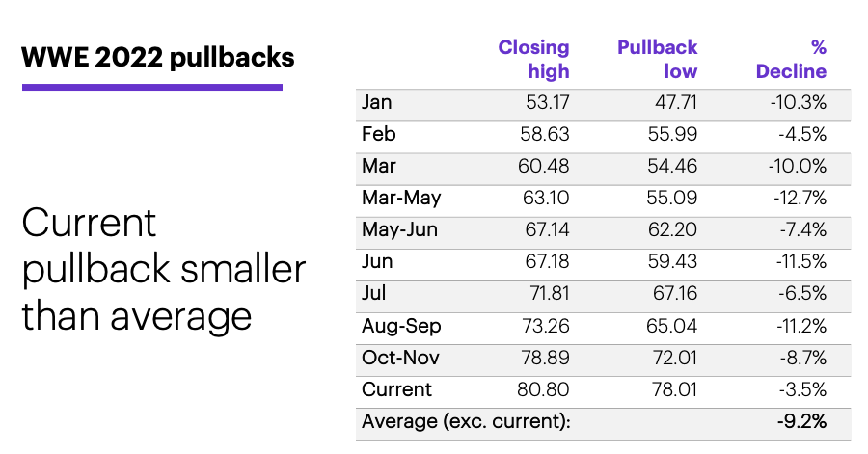Click the Feb closing high 58.63
The image size is (868, 454).
click(x=544, y=134)
